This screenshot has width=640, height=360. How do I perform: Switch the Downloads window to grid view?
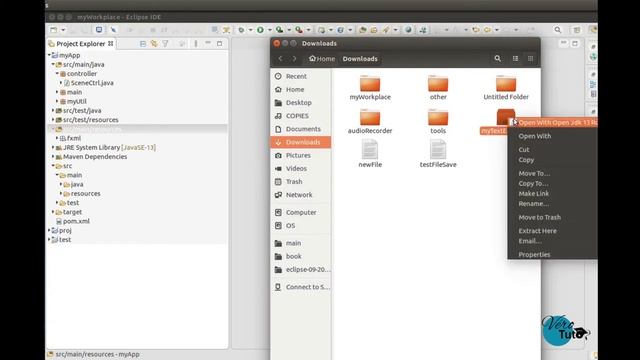tap(531, 58)
